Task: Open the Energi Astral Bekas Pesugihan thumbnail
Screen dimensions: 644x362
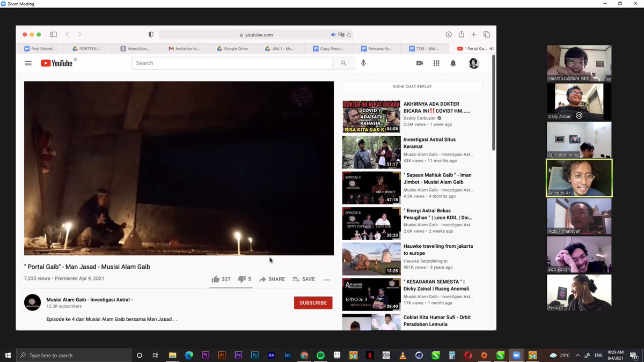Action: click(x=371, y=223)
